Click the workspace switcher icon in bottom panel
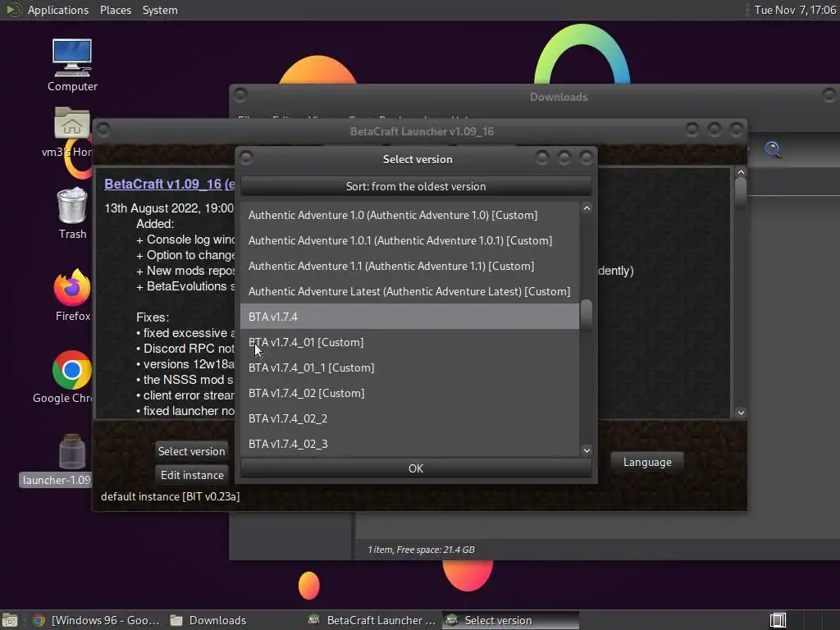The height and width of the screenshot is (630, 840). pyautogui.click(x=778, y=620)
